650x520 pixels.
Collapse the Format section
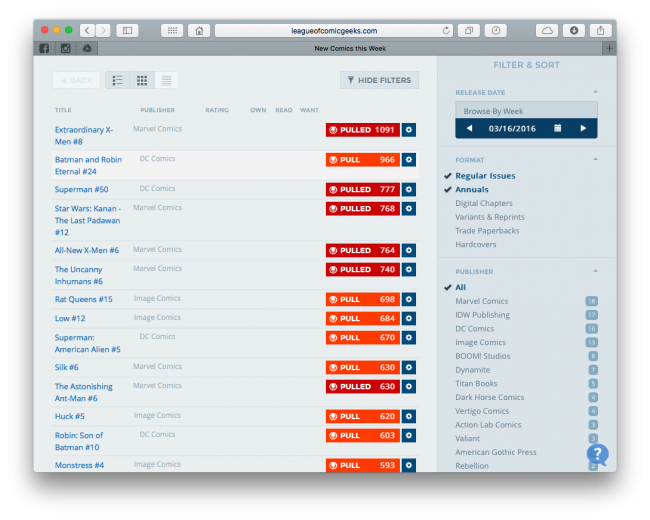pos(595,159)
